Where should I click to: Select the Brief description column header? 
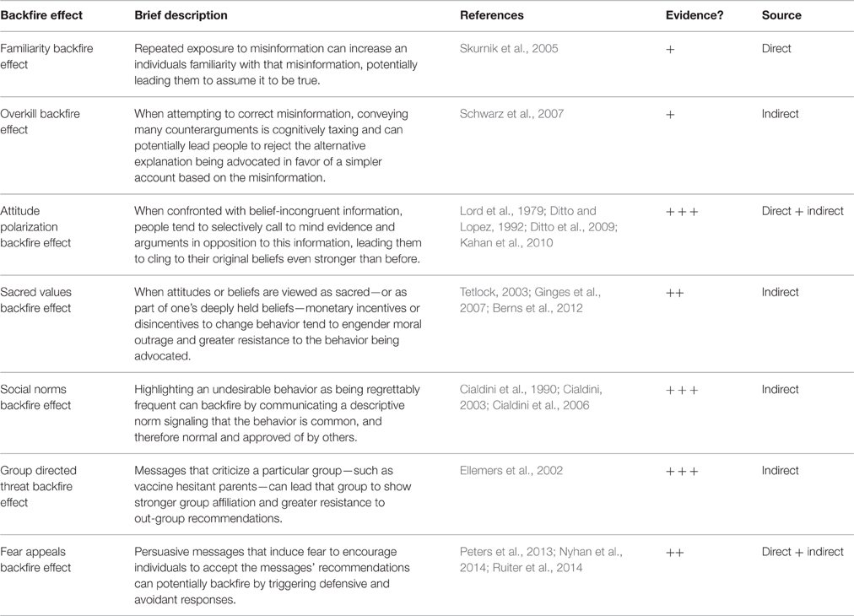click(x=181, y=15)
